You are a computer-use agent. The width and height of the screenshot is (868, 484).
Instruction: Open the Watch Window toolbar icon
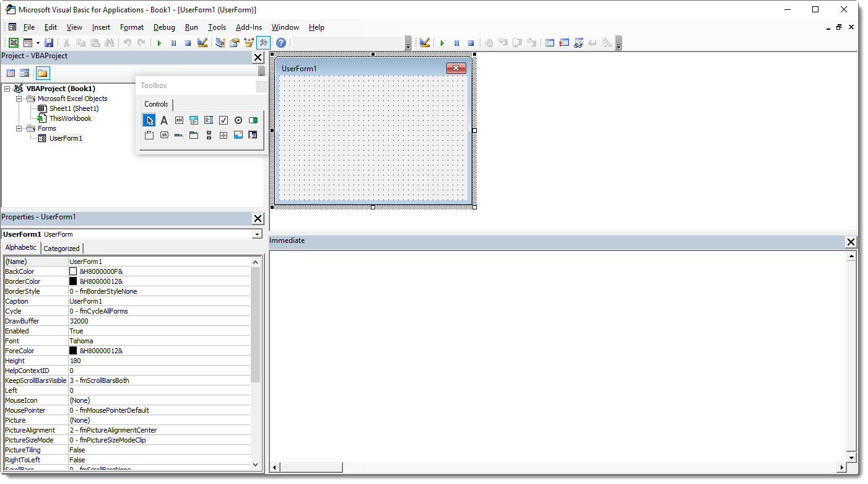coord(578,43)
